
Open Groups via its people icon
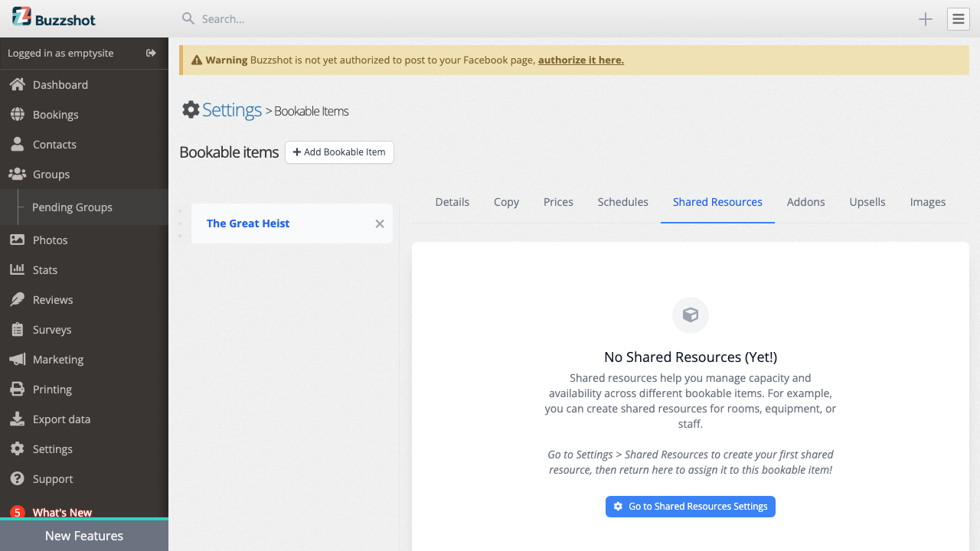17,174
